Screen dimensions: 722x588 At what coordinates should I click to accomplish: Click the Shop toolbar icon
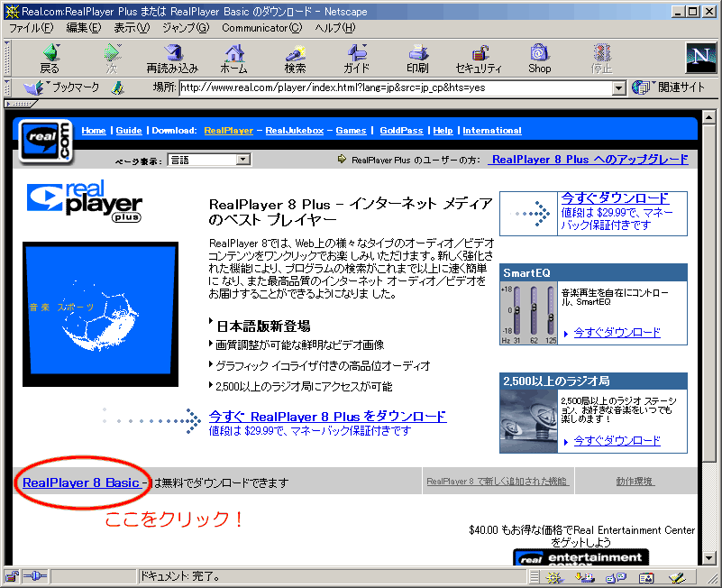(540, 58)
